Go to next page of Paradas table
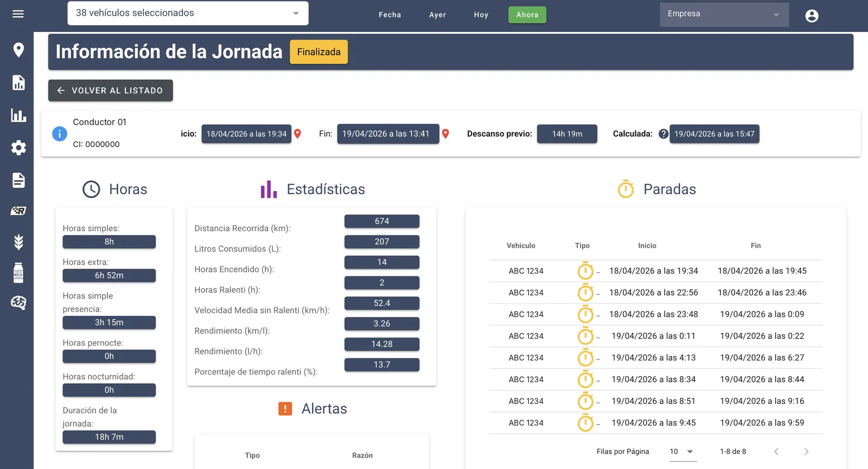This screenshot has width=868, height=469. pos(806,452)
